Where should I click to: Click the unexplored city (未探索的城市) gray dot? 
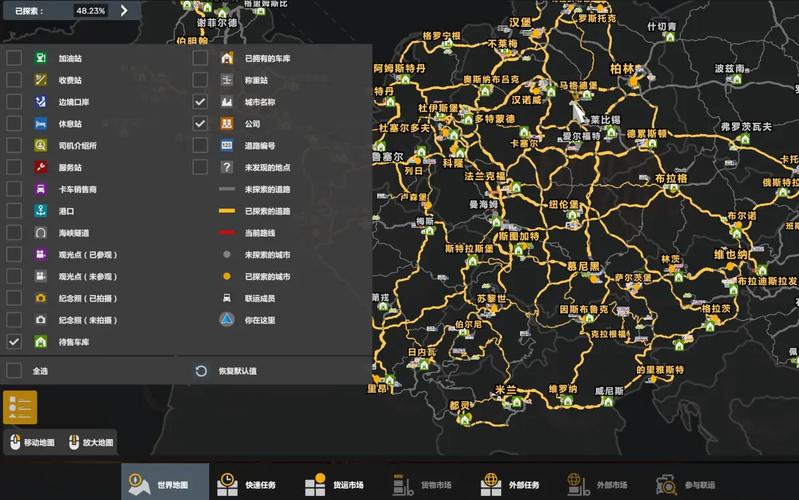click(227, 254)
